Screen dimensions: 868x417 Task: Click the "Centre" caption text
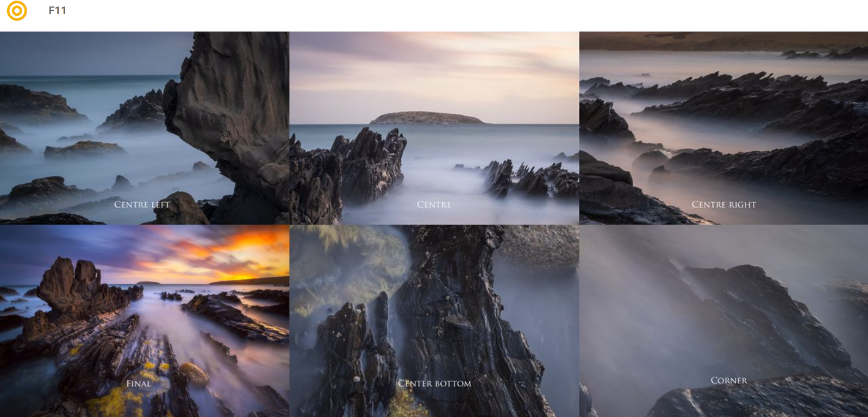[434, 205]
